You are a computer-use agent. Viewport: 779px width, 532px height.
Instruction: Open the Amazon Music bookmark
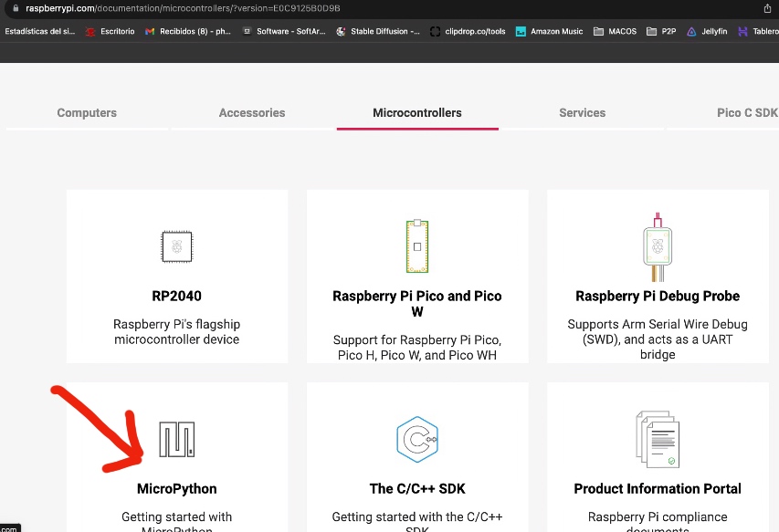[x=549, y=31]
